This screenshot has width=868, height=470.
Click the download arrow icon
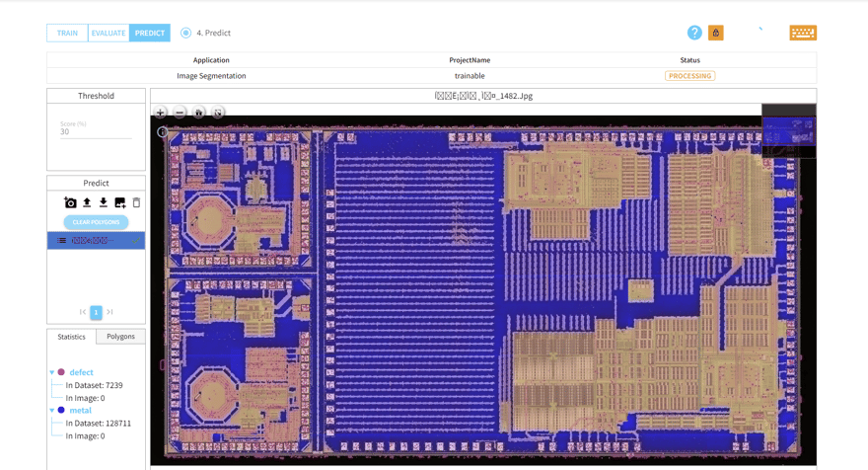(104, 202)
